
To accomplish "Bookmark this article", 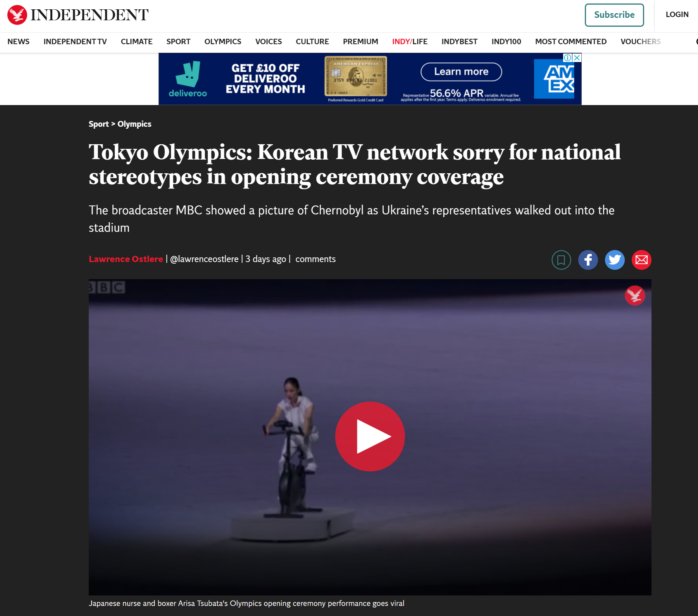I will (561, 260).
